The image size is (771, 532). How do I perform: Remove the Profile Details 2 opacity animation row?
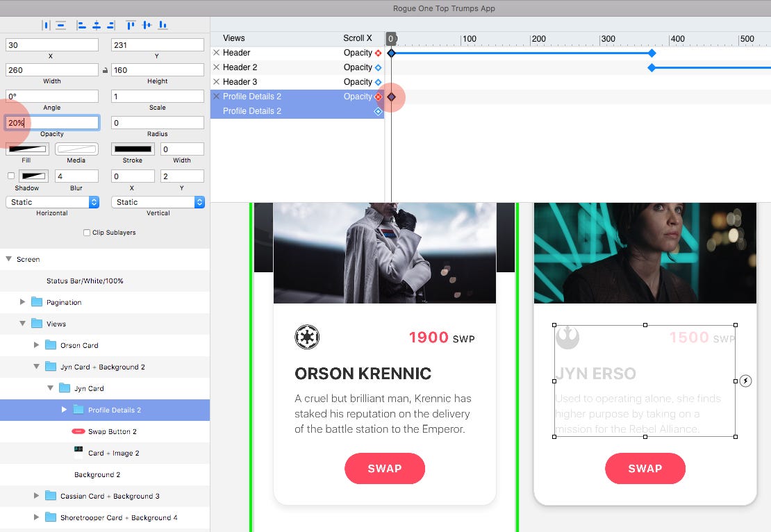coord(216,97)
